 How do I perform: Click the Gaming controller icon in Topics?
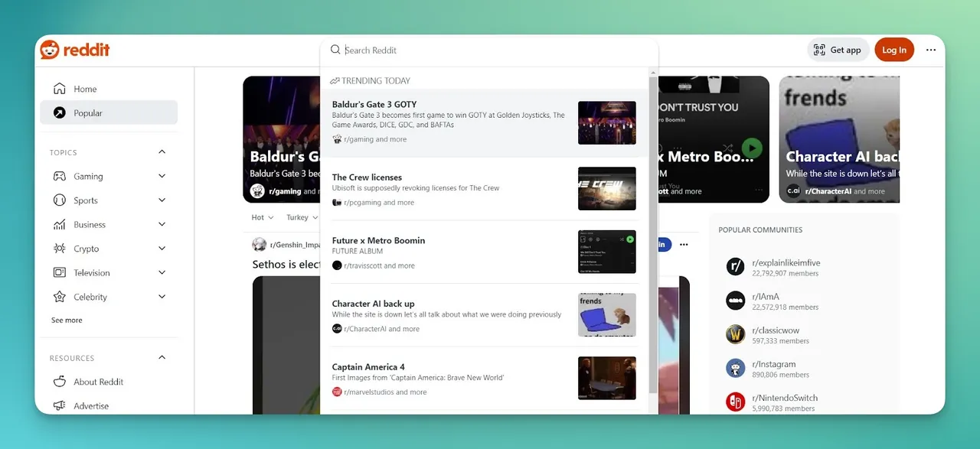59,176
